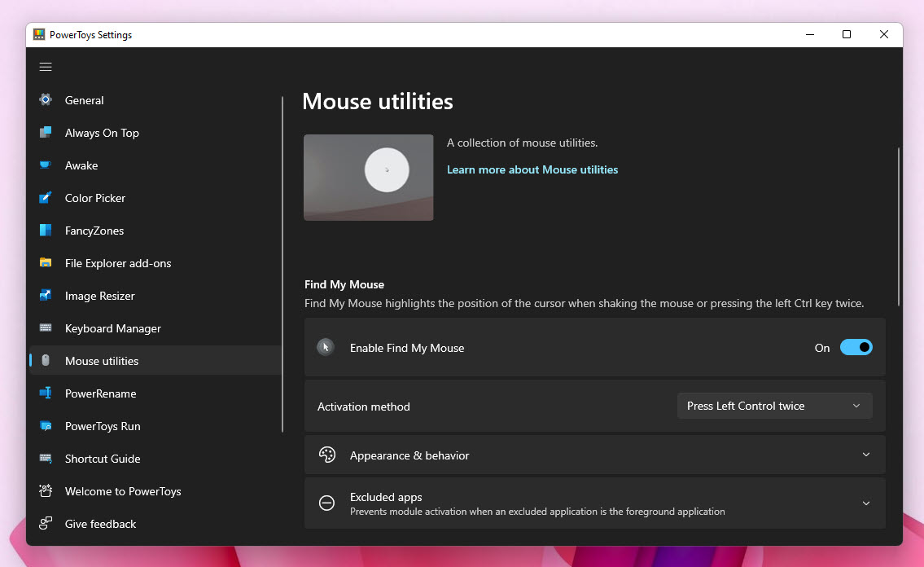Click the Find My Mouse description sentence

pyautogui.click(x=584, y=304)
